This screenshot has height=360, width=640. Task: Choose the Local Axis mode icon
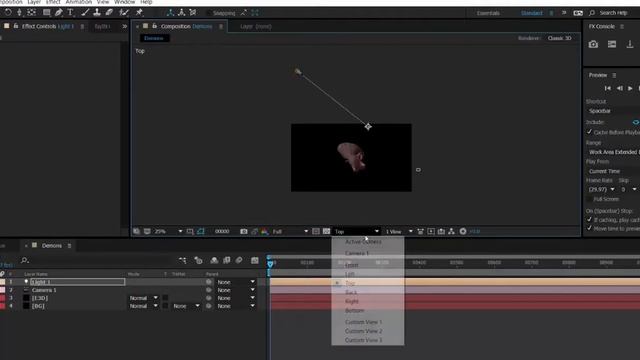click(171, 13)
